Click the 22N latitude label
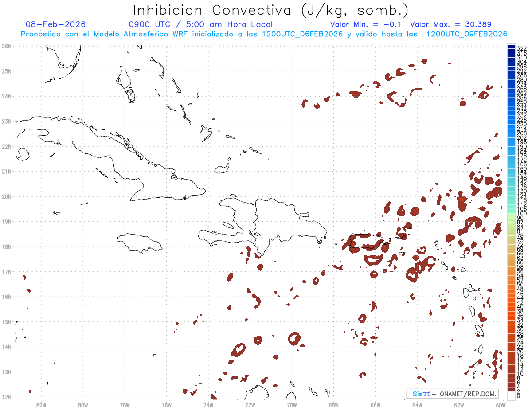The height and width of the screenshot is (411, 532). pyautogui.click(x=6, y=146)
